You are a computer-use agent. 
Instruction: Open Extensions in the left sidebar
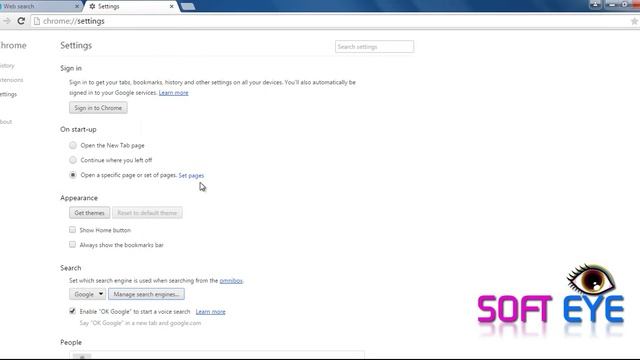[x=11, y=80]
